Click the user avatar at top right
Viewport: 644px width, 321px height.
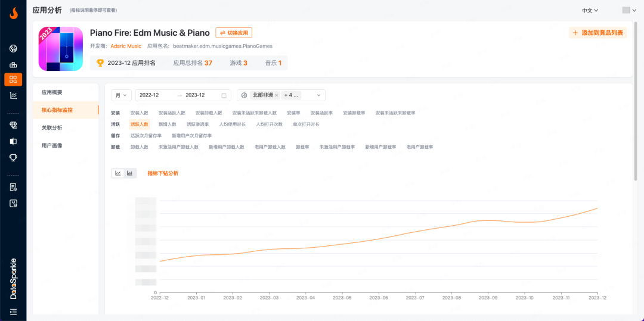626,10
